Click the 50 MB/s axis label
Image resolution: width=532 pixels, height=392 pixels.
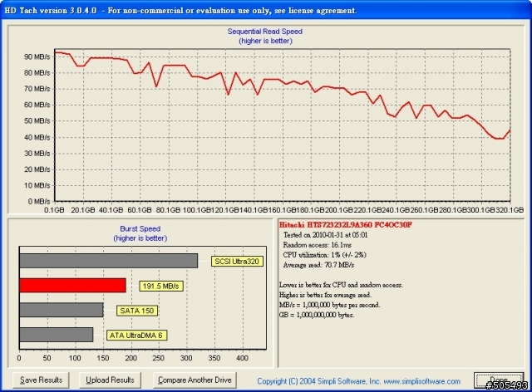coord(37,121)
